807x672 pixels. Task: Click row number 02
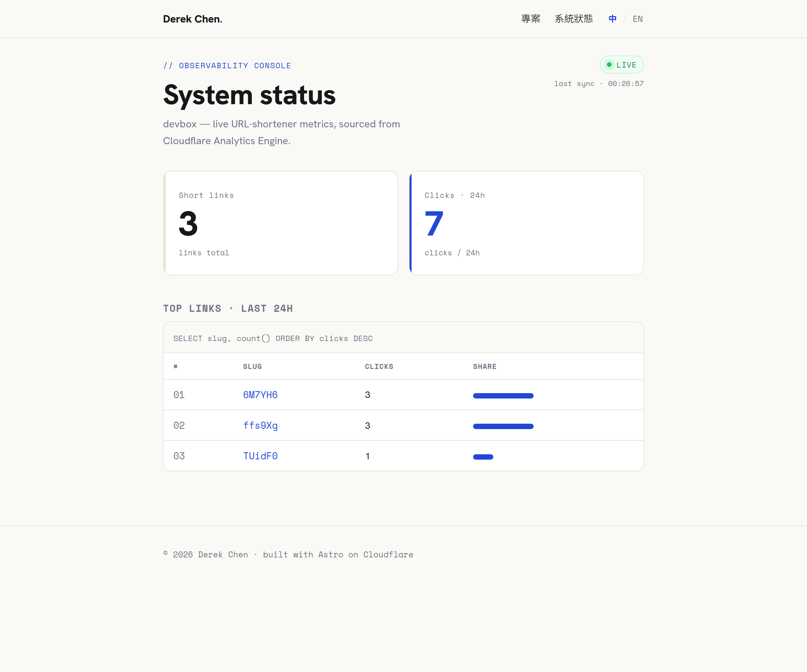tap(179, 425)
